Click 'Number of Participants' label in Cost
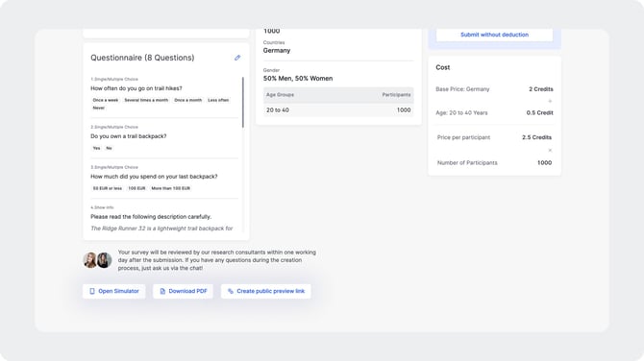Viewport: 644px width, 361px height. 467,163
